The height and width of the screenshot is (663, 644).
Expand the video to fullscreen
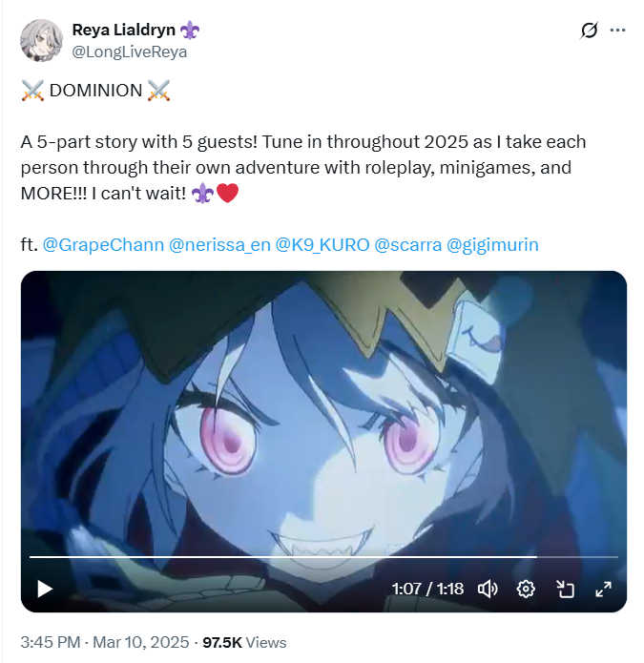603,589
